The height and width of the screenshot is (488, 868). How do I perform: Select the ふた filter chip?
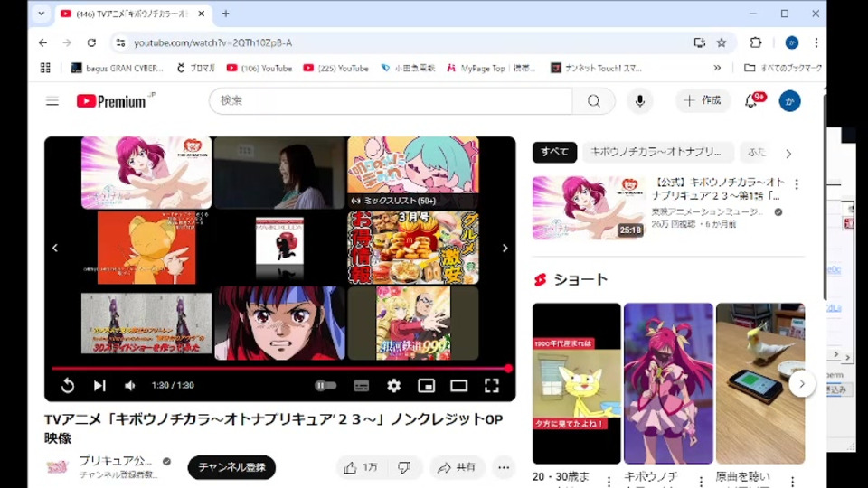pyautogui.click(x=757, y=152)
